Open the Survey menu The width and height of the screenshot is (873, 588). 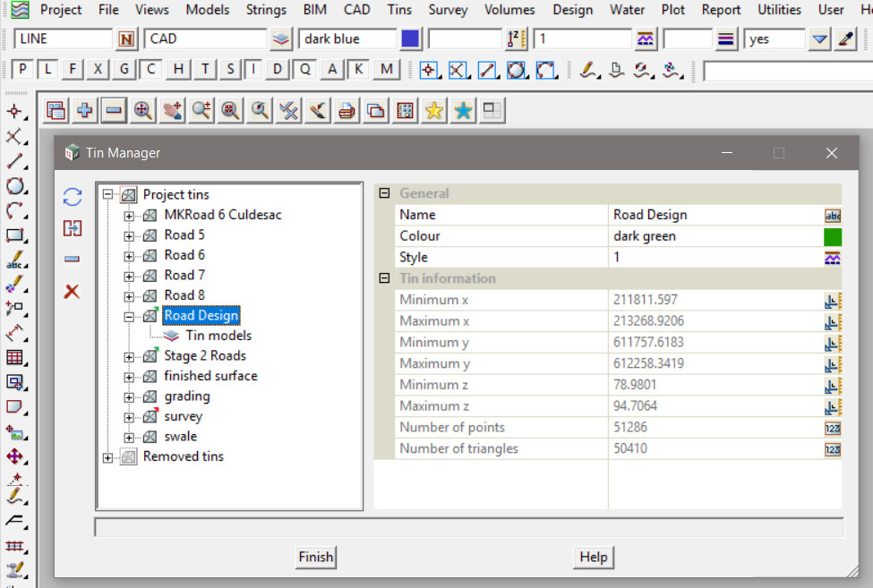pyautogui.click(x=448, y=10)
